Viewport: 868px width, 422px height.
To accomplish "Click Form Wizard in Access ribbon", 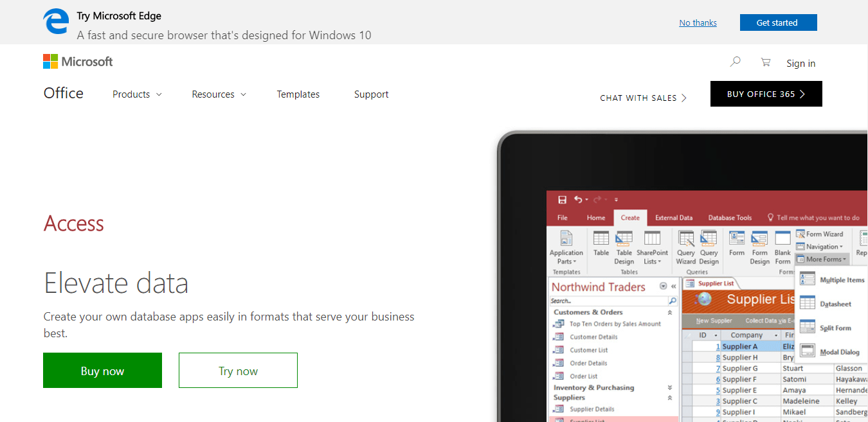I will pyautogui.click(x=820, y=234).
